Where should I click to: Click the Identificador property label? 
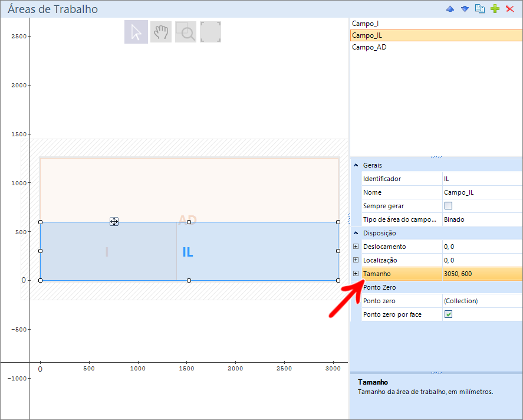pos(382,179)
